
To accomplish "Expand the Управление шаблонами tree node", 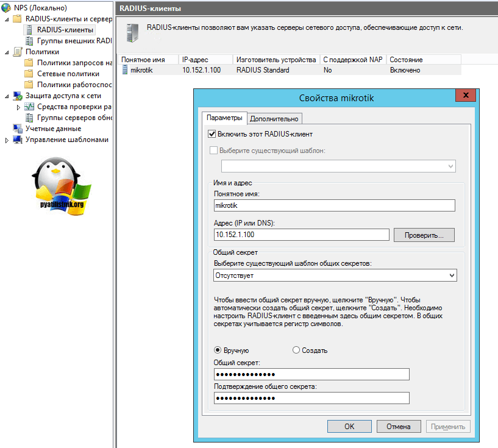I will pyautogui.click(x=7, y=140).
